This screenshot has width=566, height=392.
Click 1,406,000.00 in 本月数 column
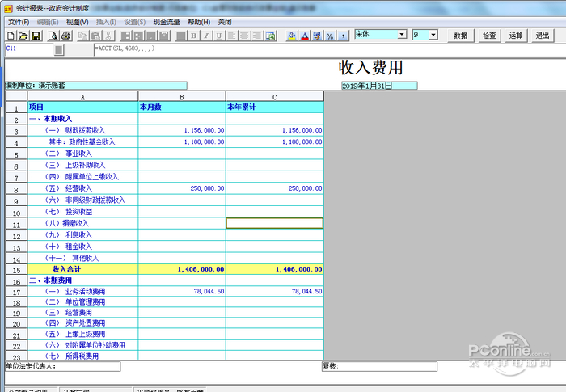click(x=182, y=269)
